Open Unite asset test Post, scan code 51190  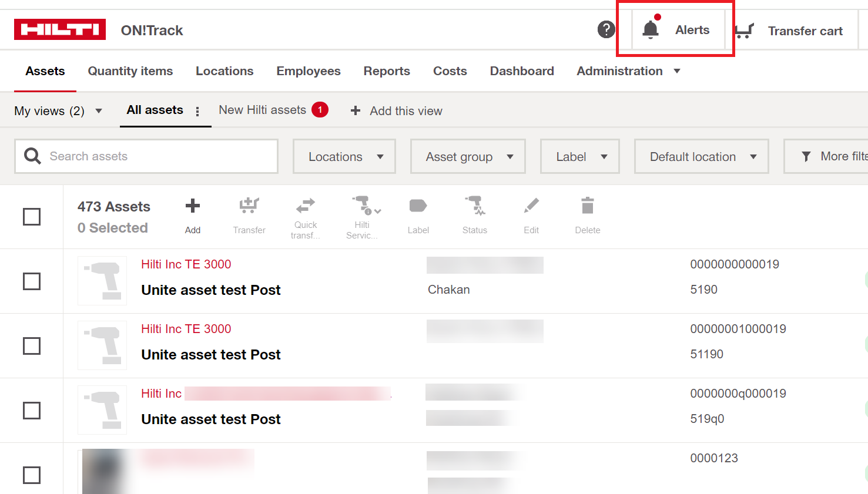click(211, 355)
